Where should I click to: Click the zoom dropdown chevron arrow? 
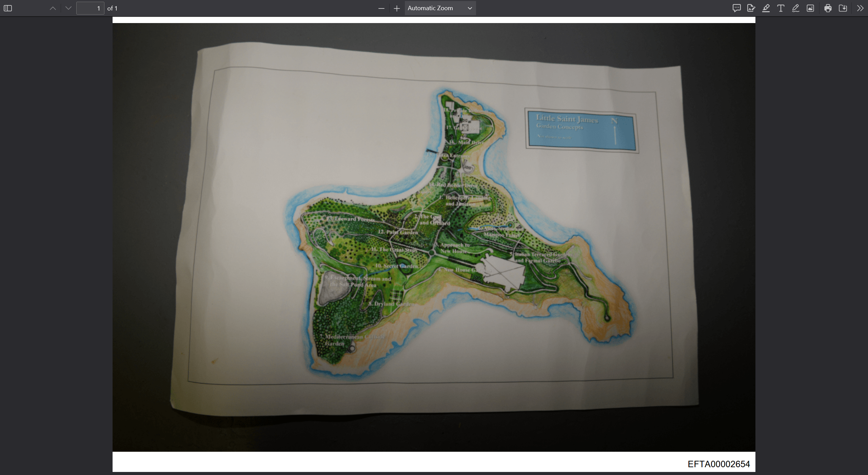(470, 8)
